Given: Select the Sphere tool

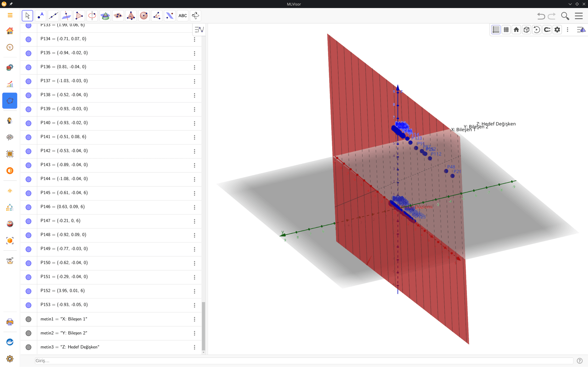Looking at the screenshot, I should (x=144, y=16).
